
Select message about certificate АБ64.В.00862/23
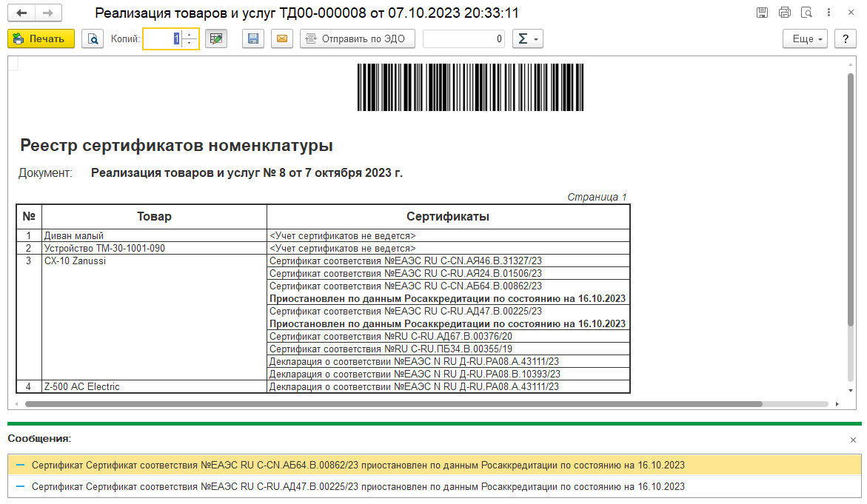click(x=358, y=466)
